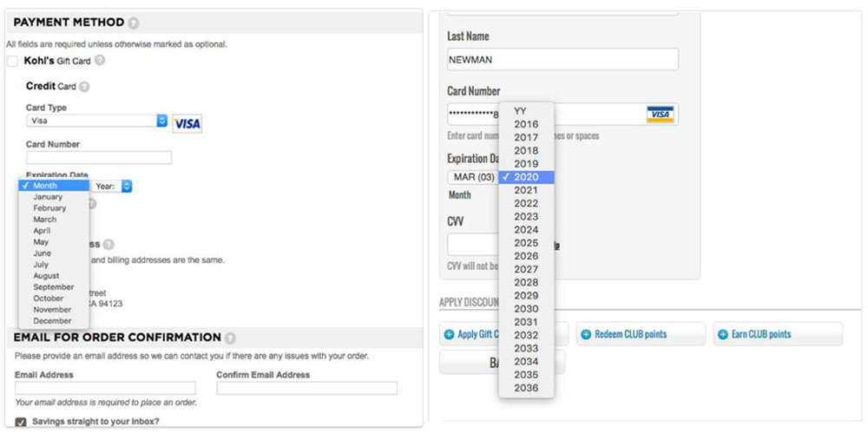Choose March in the month list
The width and height of the screenshot is (868, 434).
click(x=54, y=220)
